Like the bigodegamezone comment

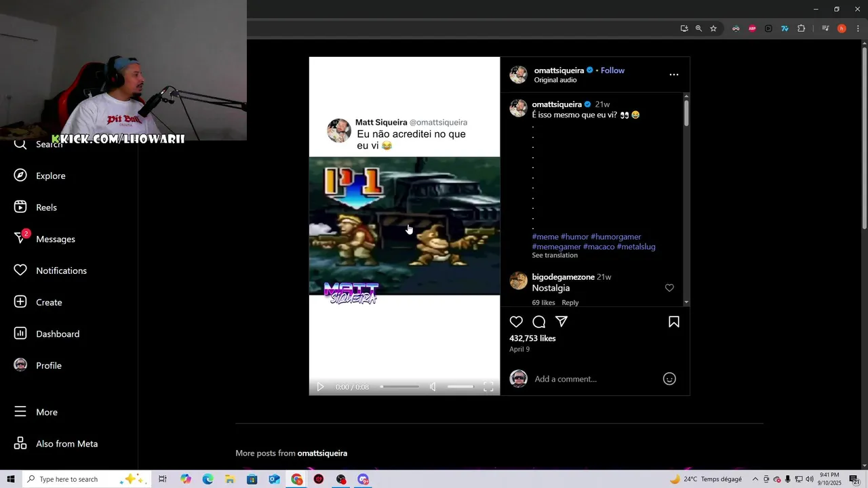click(669, 288)
